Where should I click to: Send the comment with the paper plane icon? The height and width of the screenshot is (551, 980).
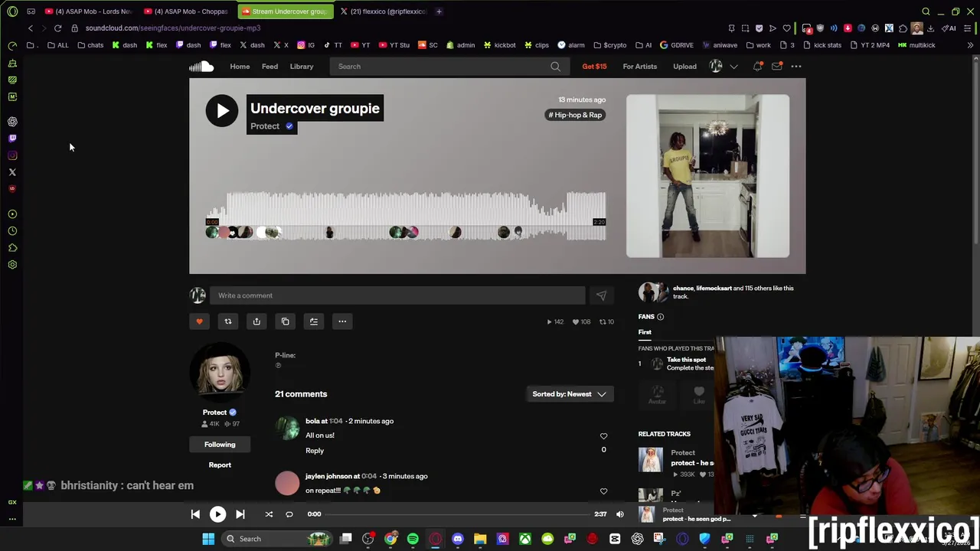pyautogui.click(x=601, y=295)
